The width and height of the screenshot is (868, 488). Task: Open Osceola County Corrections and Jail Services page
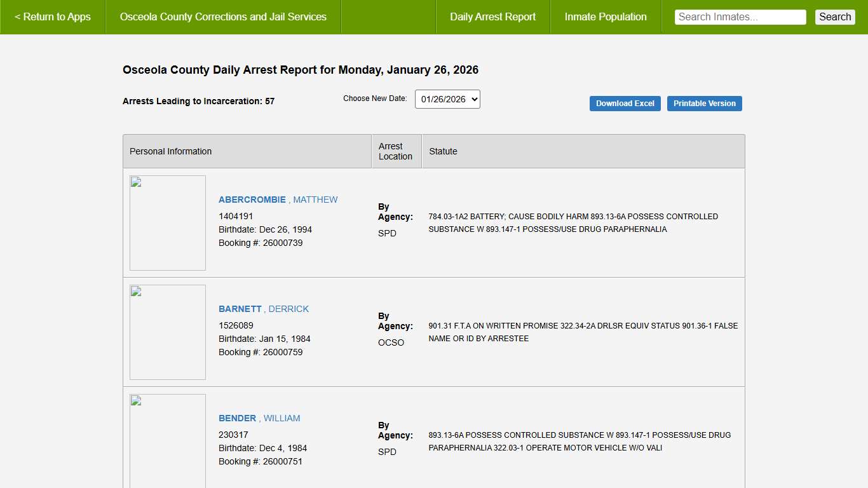223,17
